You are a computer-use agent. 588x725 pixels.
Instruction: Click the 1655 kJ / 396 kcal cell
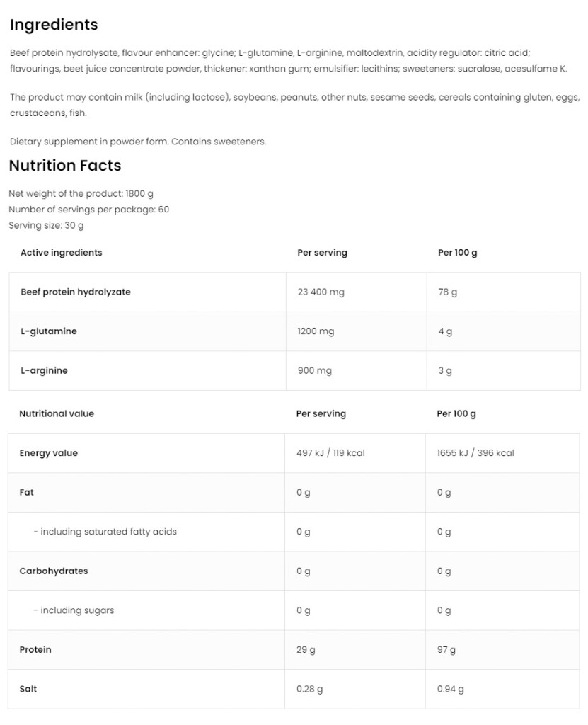point(475,453)
